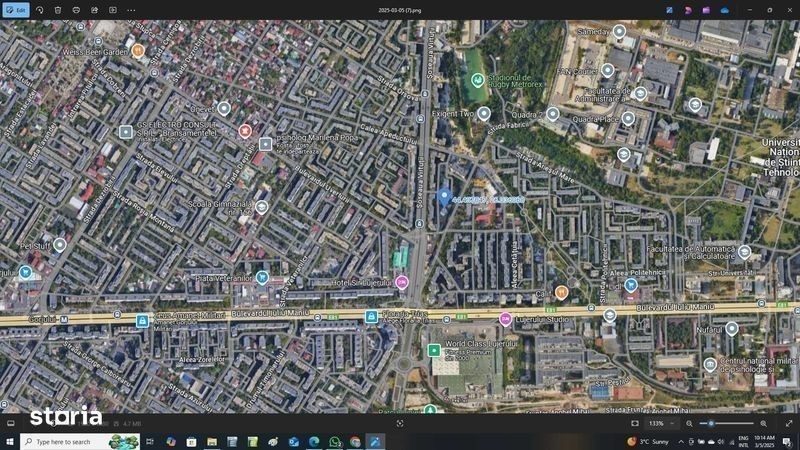Click the print icon in the toolbar

point(76,10)
